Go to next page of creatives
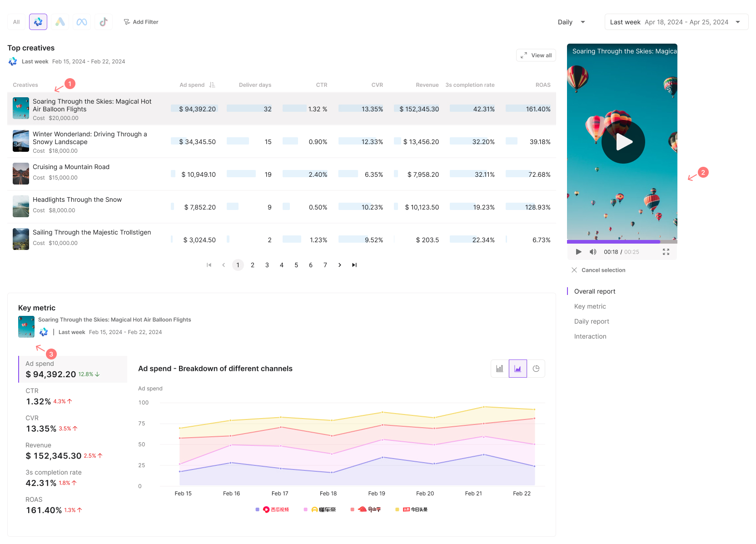 point(340,265)
